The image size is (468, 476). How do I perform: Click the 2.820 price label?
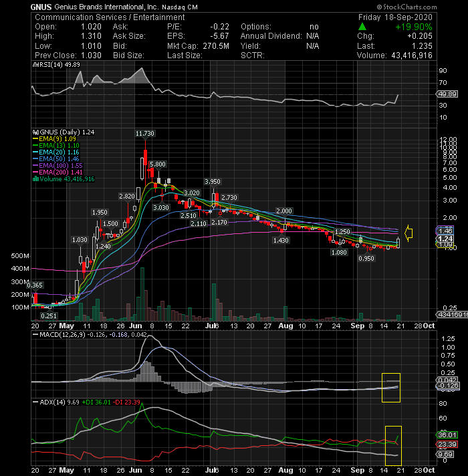pos(127,197)
